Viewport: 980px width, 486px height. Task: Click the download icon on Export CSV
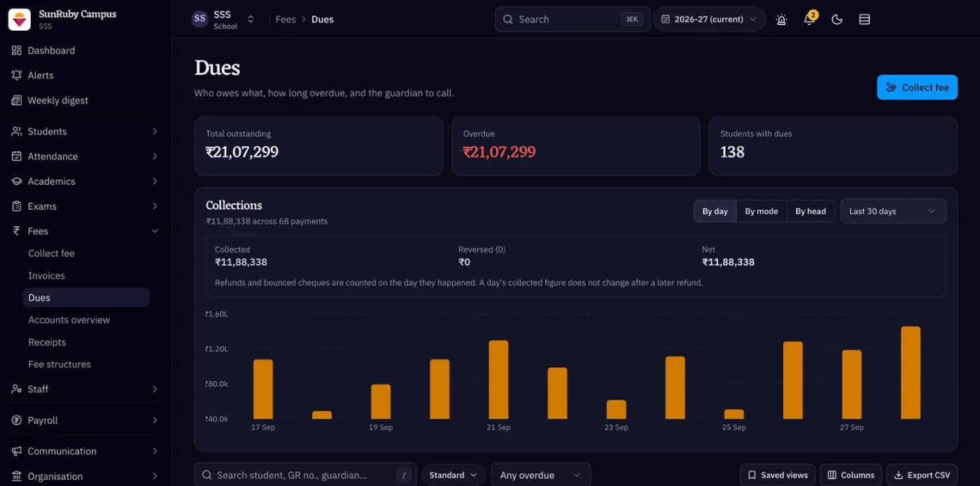coord(898,475)
